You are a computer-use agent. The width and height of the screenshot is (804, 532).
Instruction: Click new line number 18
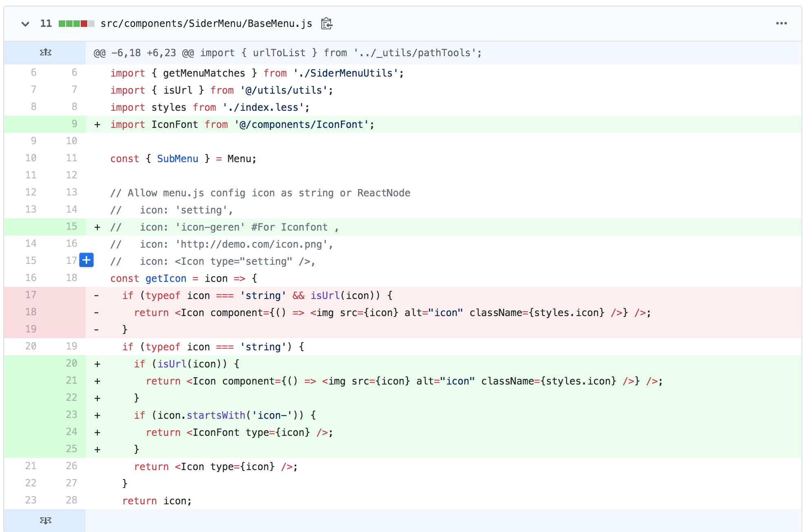71,278
